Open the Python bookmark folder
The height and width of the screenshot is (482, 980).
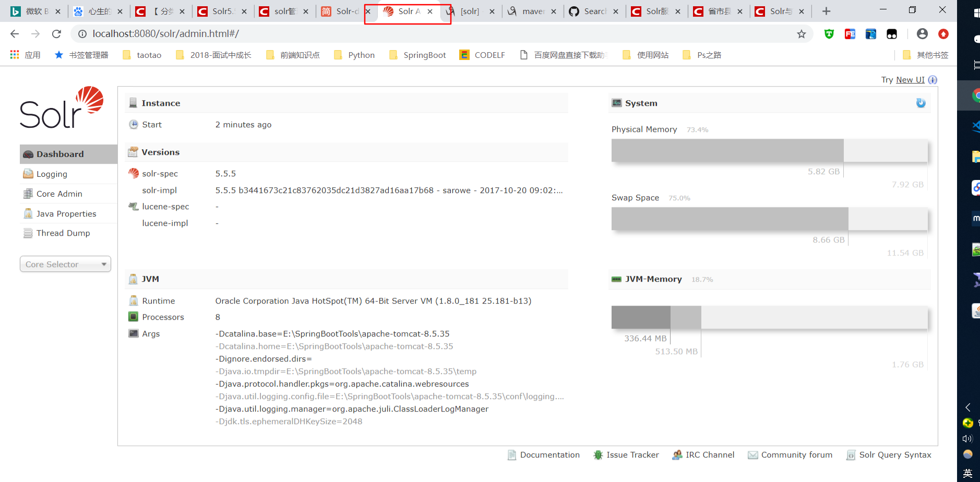click(354, 55)
